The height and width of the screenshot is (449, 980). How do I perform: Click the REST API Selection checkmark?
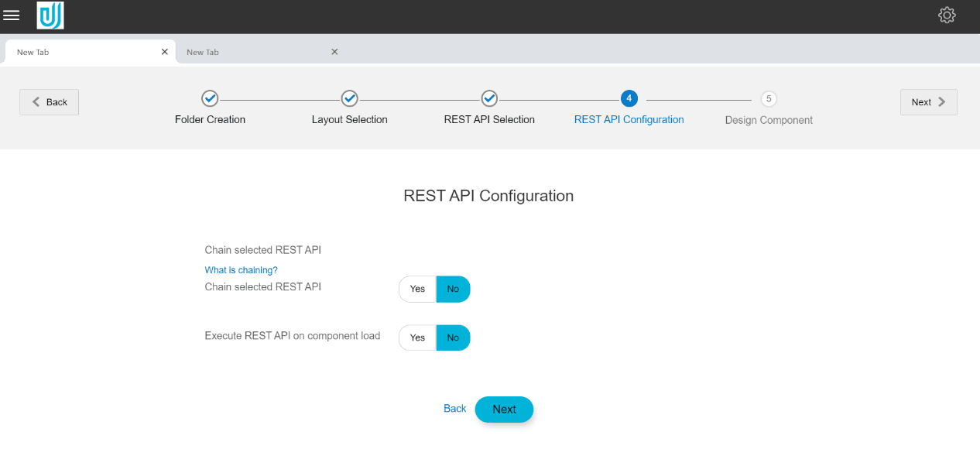click(x=489, y=99)
